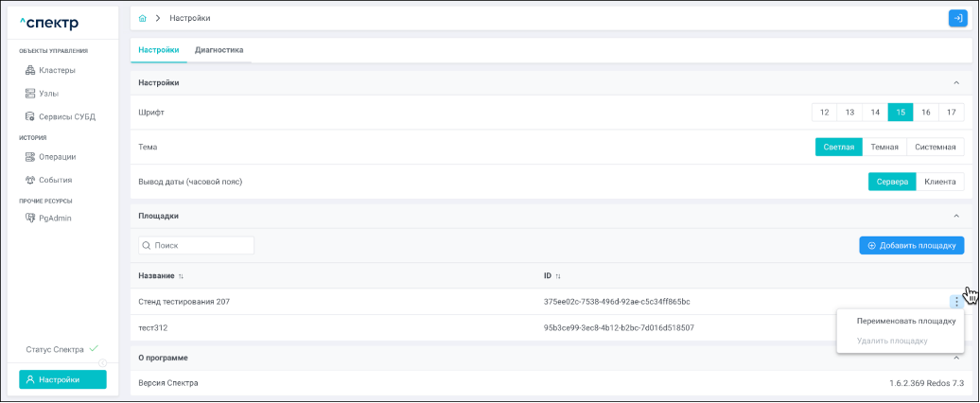The image size is (980, 403).
Task: Switch to the Диагностика tab
Action: tap(219, 50)
